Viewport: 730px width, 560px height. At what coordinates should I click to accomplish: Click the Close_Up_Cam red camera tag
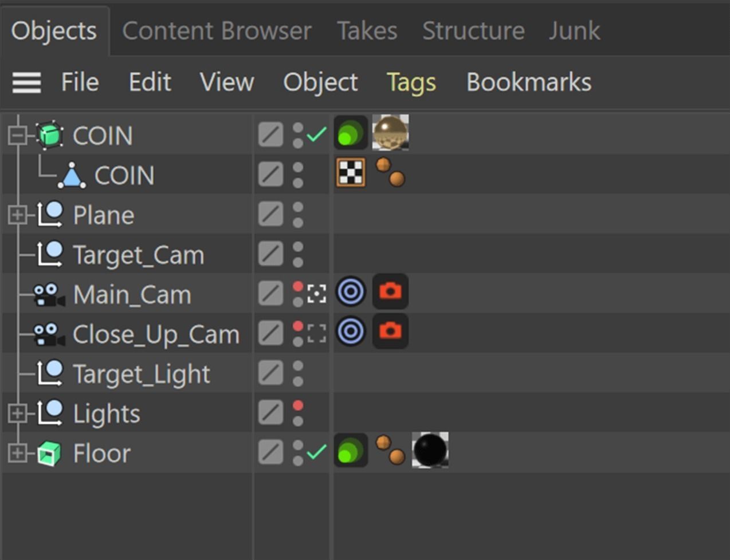(x=390, y=331)
